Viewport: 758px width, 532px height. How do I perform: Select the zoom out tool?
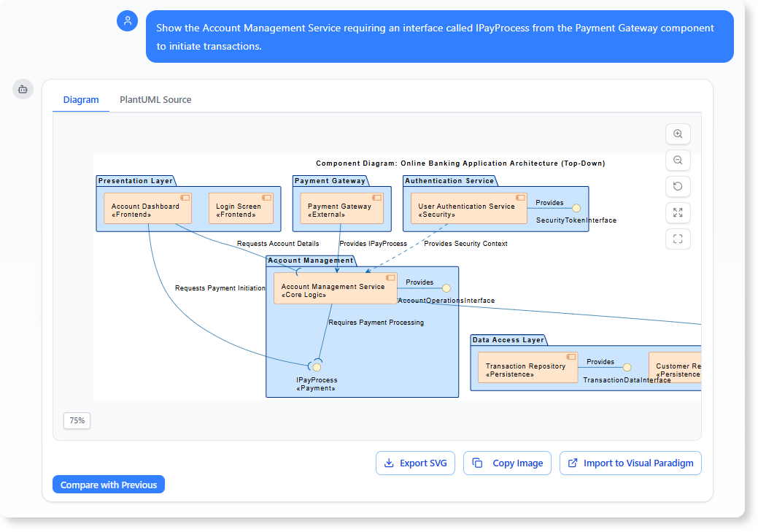pos(678,160)
